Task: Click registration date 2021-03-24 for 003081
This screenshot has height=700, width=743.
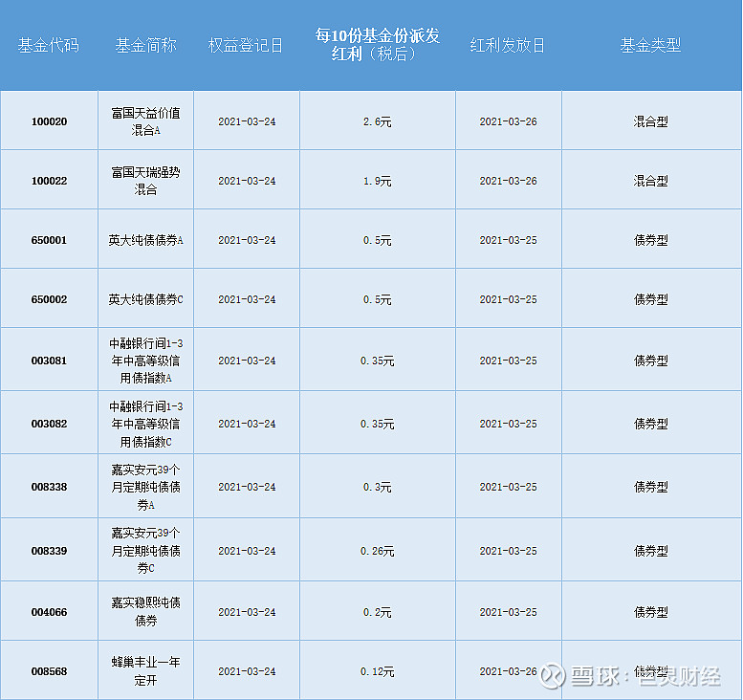Action: point(247,361)
